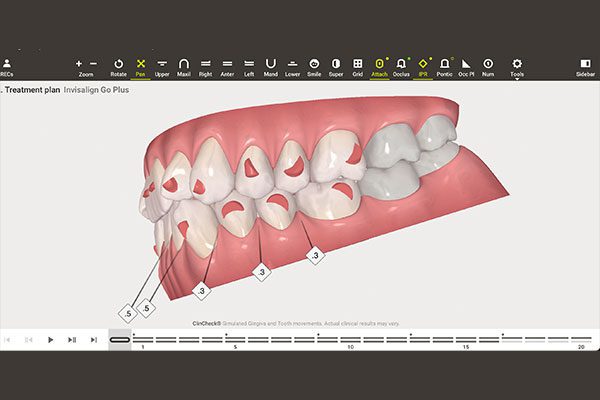The image size is (600, 400).
Task: Switch to Maxil occlusal view
Action: (x=184, y=68)
